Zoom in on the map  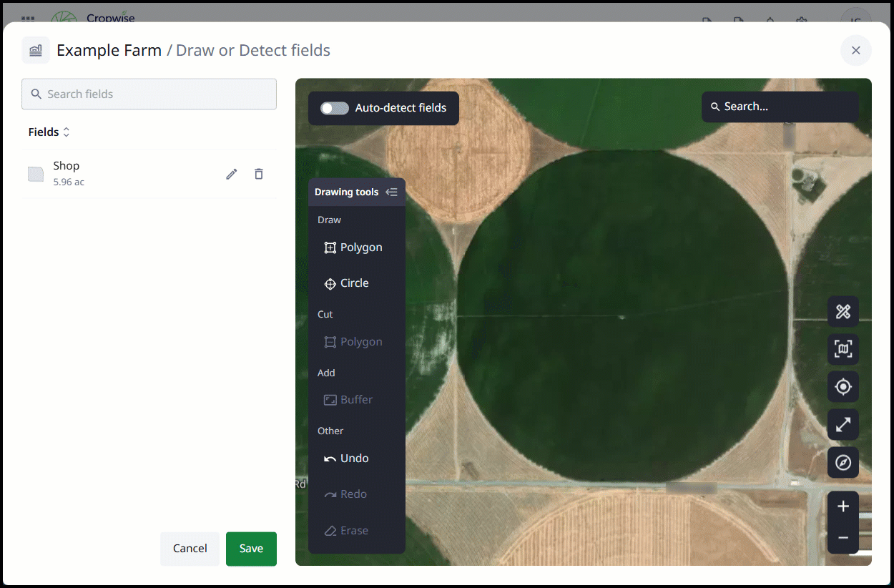coord(843,506)
